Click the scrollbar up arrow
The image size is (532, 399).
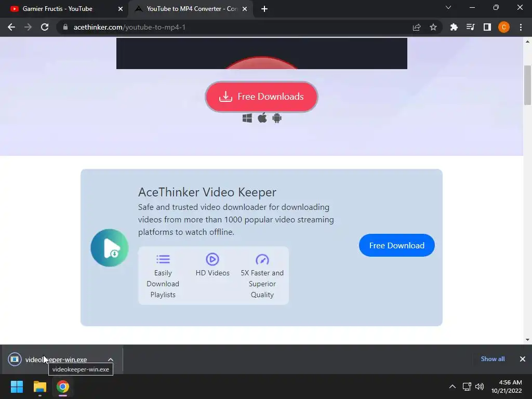527,42
